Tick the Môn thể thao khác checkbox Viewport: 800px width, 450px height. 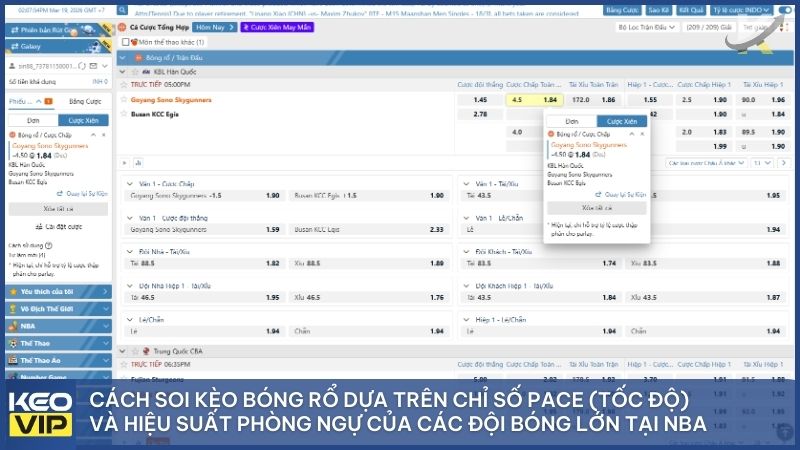(x=125, y=43)
